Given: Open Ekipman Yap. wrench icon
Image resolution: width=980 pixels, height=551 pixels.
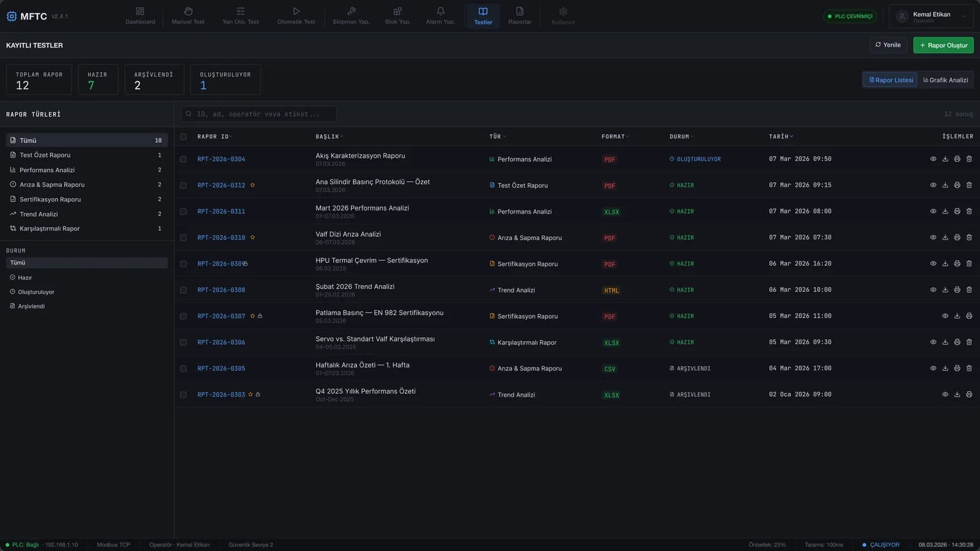Looking at the screenshot, I should coord(351,11).
